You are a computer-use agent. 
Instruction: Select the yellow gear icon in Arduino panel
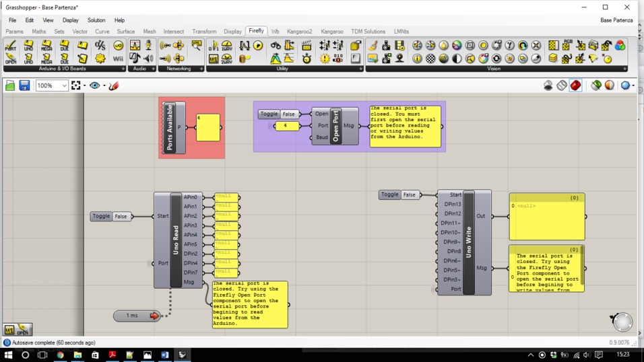click(x=100, y=59)
